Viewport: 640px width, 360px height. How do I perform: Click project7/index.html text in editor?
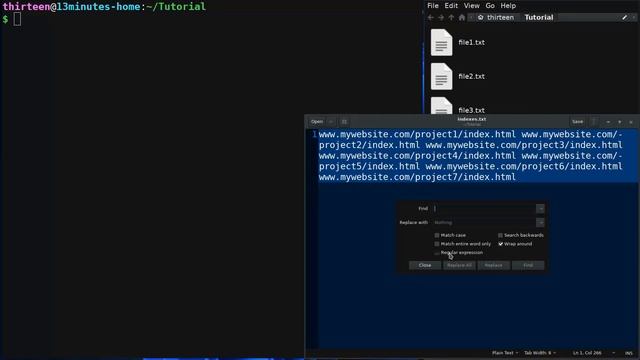(465, 177)
